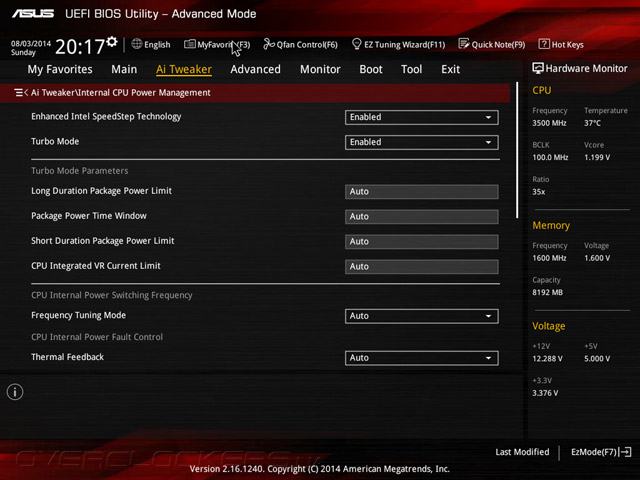Open Quick Note(F9)
The width and height of the screenshot is (640, 480).
(492, 44)
